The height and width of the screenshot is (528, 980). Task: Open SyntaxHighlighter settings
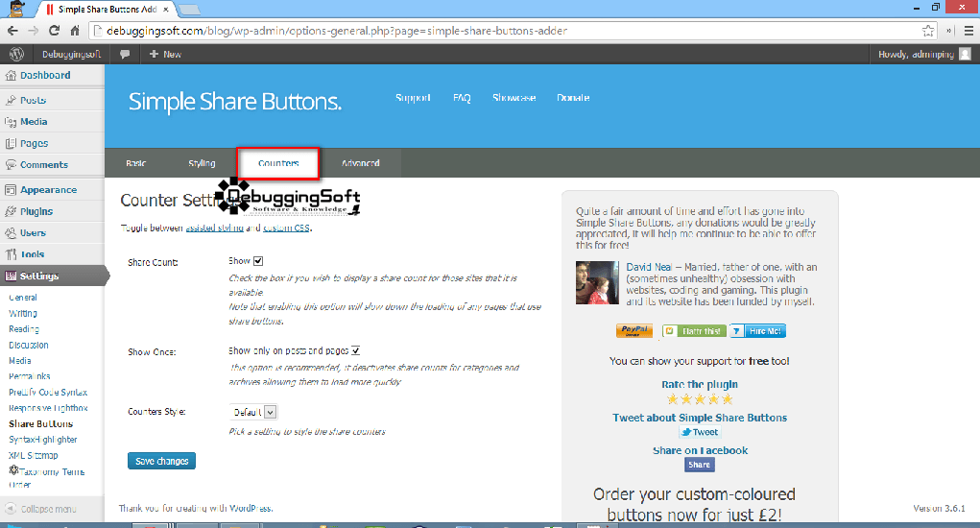(x=43, y=440)
